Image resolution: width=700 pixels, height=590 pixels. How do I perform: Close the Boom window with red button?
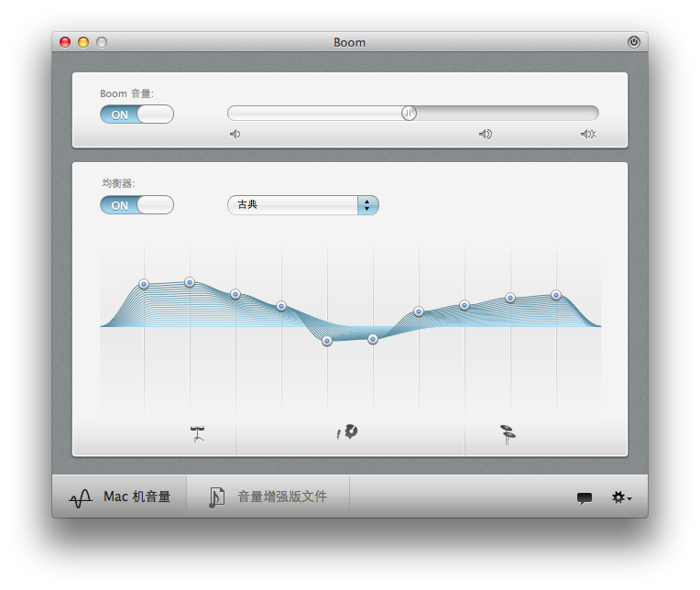click(x=65, y=42)
